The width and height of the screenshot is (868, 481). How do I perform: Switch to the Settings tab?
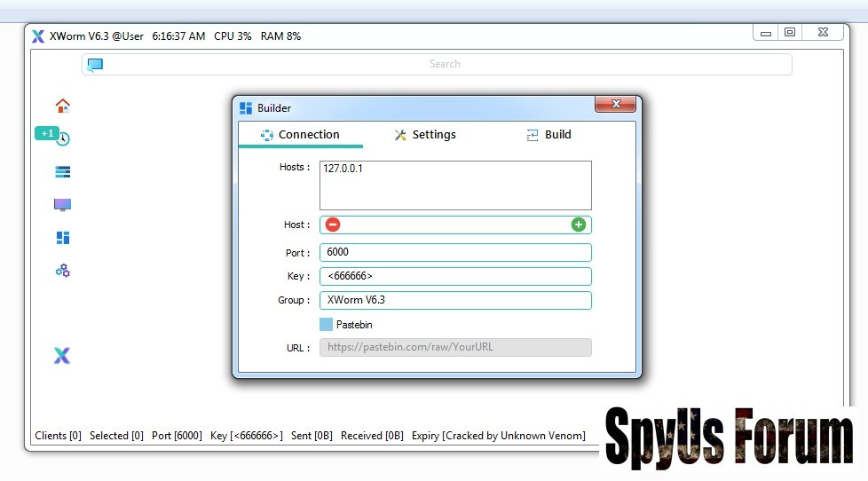point(424,135)
